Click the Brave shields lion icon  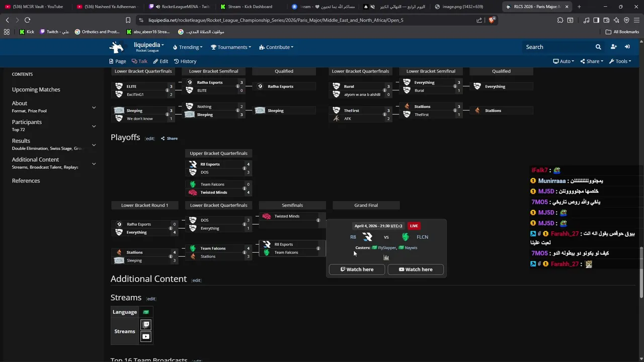(x=492, y=20)
